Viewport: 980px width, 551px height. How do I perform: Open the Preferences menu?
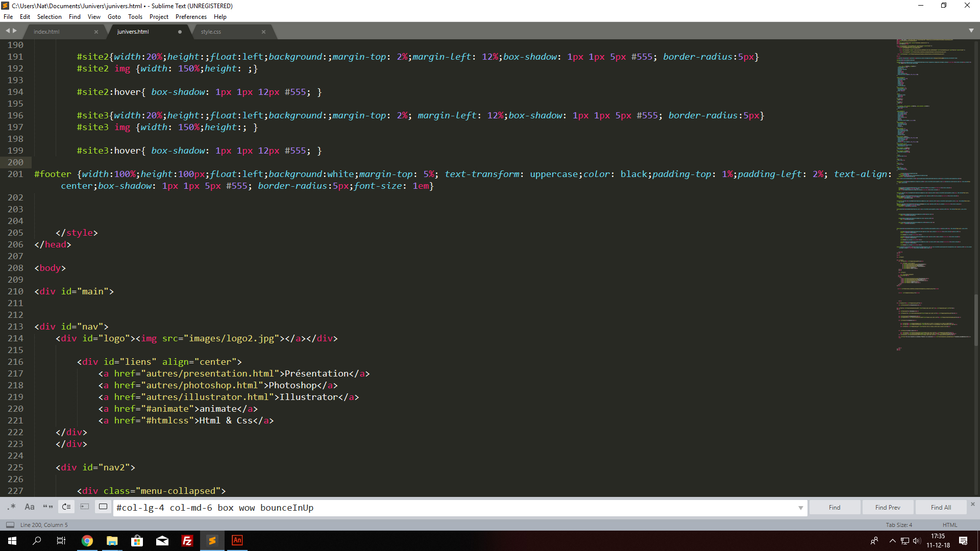tap(191, 17)
